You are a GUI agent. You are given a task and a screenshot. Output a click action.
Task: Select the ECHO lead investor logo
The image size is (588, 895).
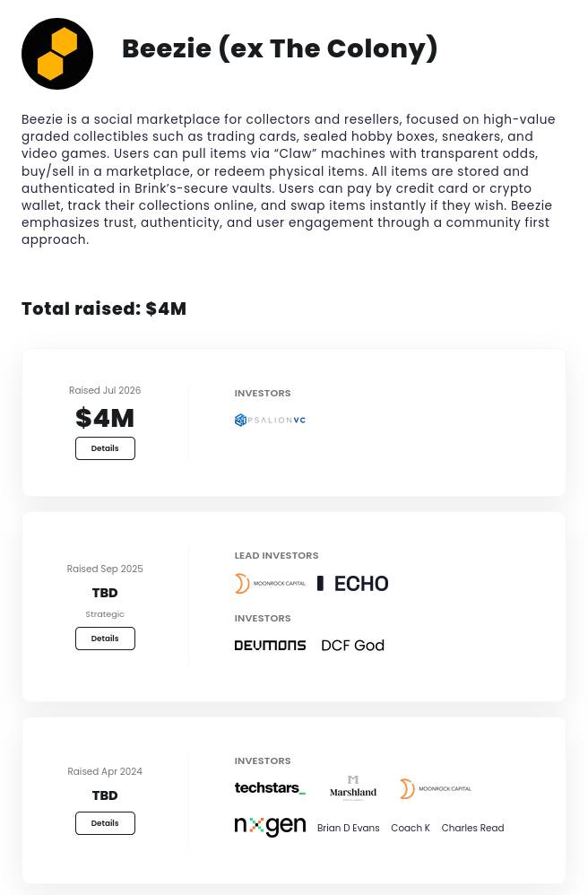point(353,583)
